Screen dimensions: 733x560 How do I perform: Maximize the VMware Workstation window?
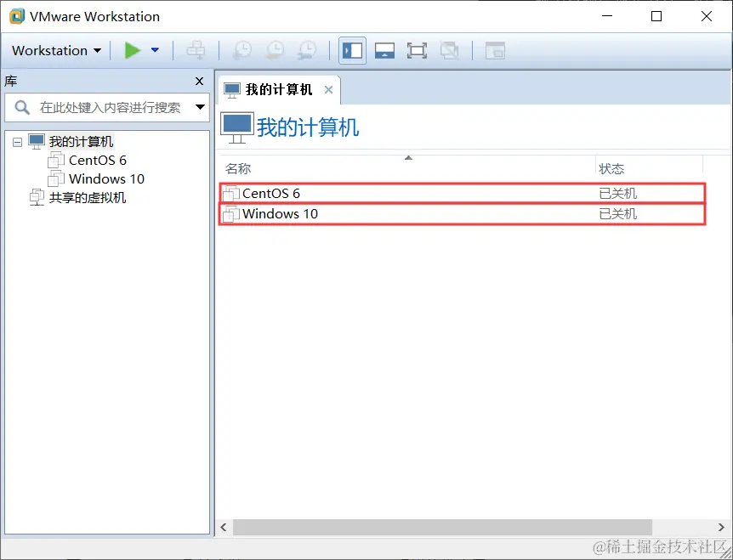point(656,16)
